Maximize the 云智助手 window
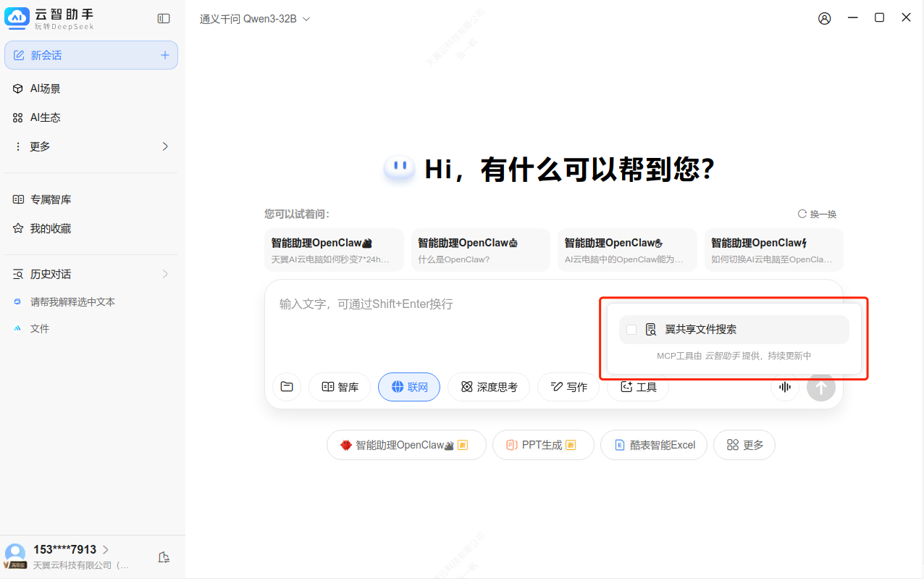 [879, 18]
